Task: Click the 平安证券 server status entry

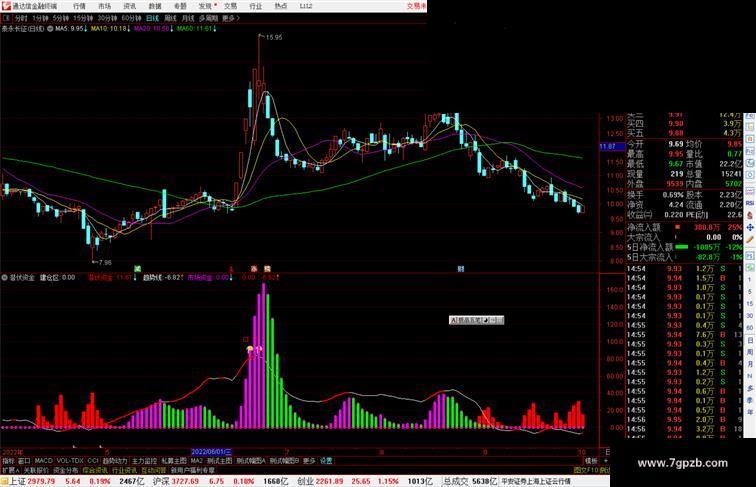Action: [536, 481]
